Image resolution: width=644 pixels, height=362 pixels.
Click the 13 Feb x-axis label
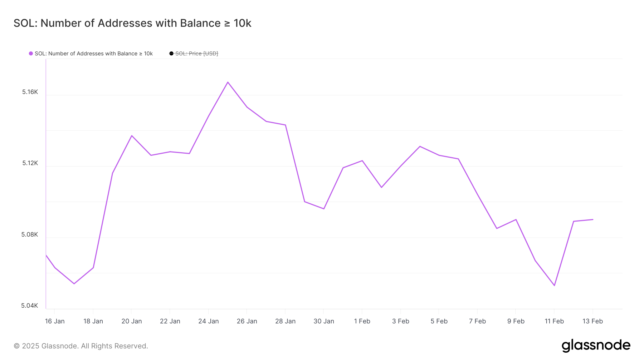click(593, 321)
